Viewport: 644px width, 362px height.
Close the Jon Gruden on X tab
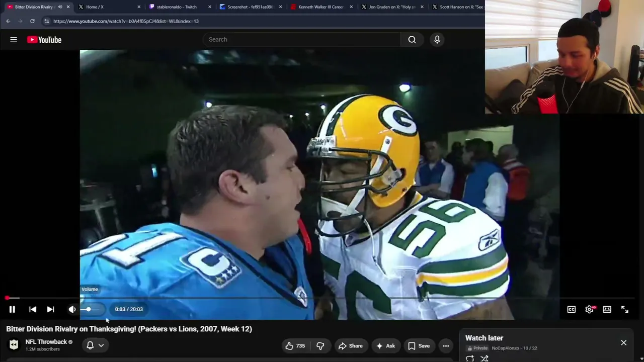coord(422,7)
